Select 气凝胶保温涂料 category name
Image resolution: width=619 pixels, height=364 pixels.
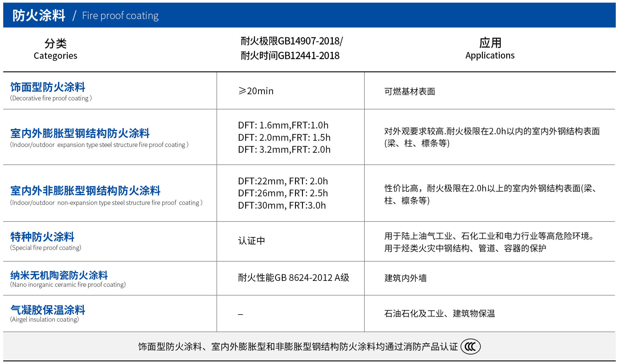(48, 310)
